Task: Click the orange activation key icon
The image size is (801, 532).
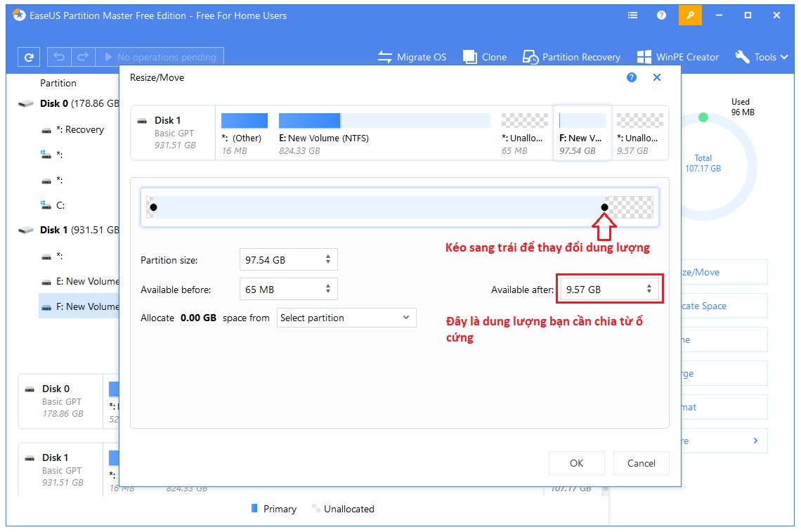Action: 690,15
